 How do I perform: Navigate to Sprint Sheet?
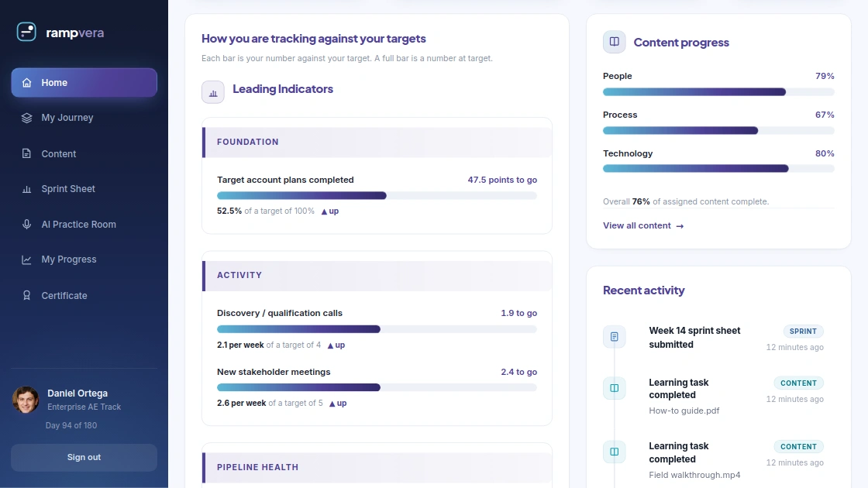tap(84, 189)
